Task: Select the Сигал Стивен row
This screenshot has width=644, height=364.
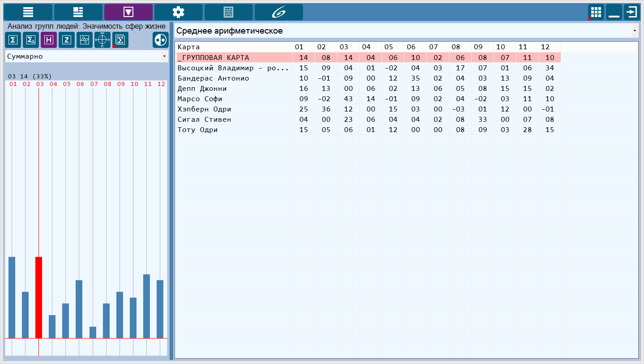Action: coord(368,120)
